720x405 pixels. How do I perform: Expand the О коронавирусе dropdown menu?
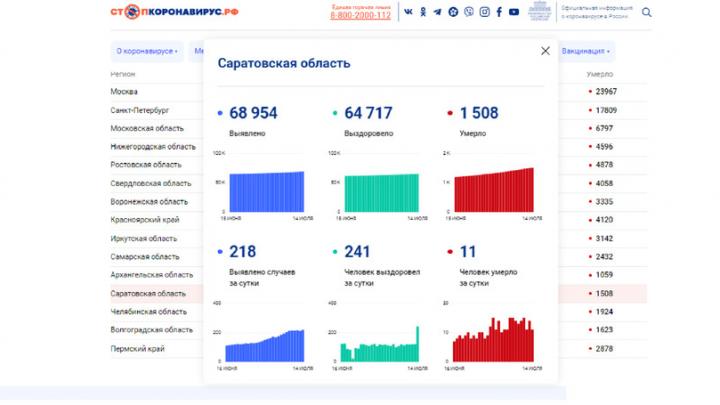pyautogui.click(x=147, y=50)
